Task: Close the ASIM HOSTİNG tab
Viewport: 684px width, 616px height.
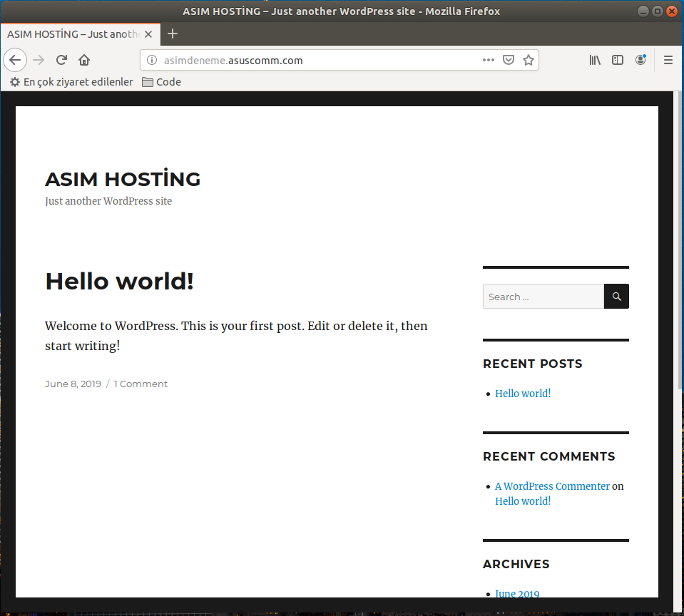Action: 148,34
